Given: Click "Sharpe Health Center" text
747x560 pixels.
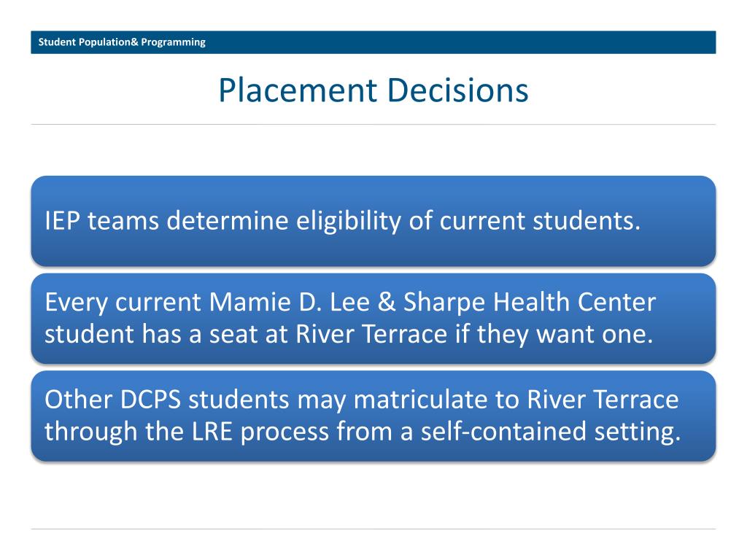Looking at the screenshot, I should (530, 303).
